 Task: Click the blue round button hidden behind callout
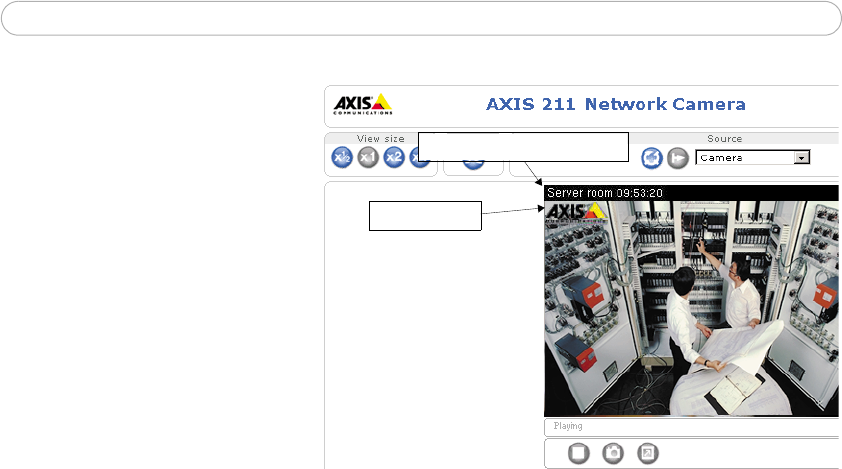click(x=473, y=165)
